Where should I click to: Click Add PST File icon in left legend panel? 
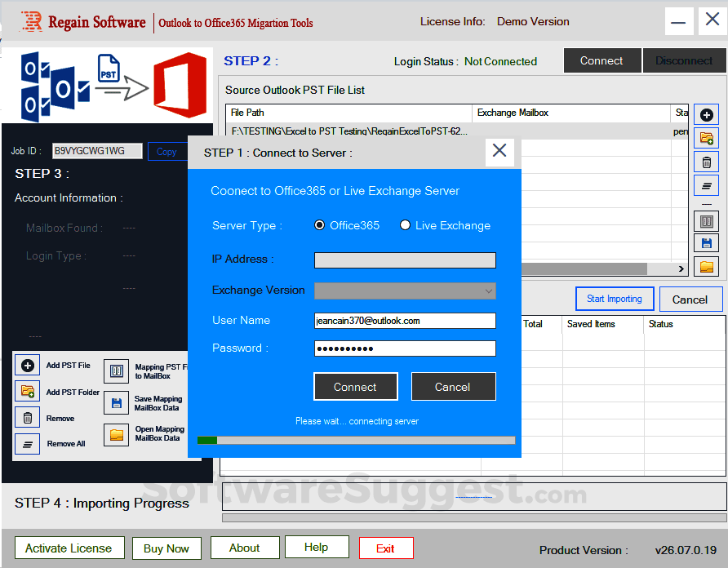28,366
